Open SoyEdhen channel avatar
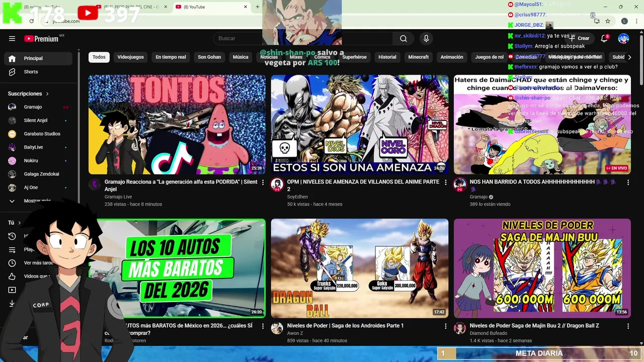644x362 pixels. pos(277,185)
